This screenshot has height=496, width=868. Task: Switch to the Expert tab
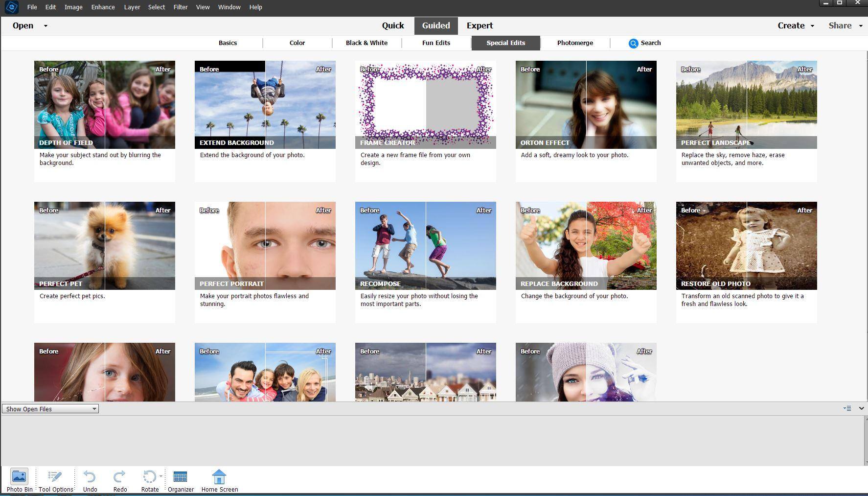click(480, 25)
